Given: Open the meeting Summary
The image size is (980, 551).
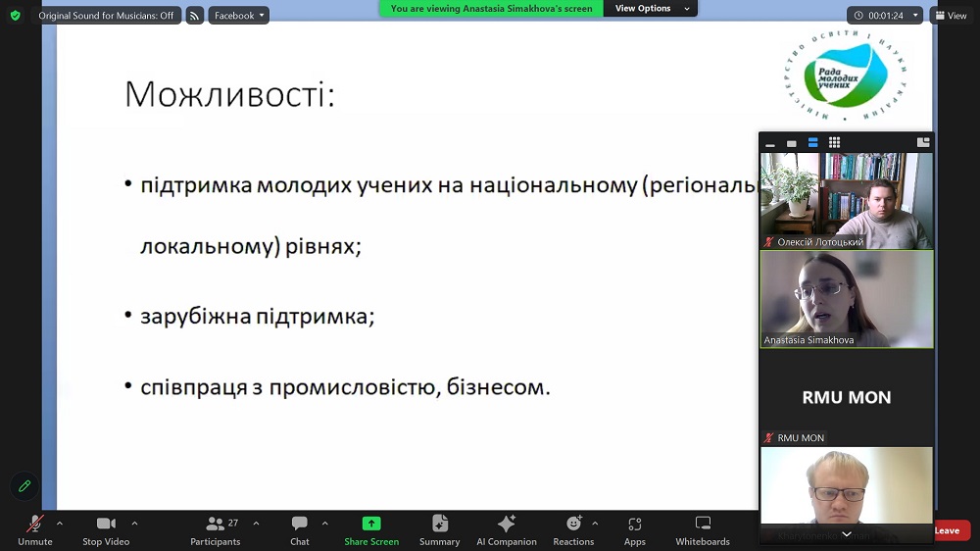Looking at the screenshot, I should (439, 529).
